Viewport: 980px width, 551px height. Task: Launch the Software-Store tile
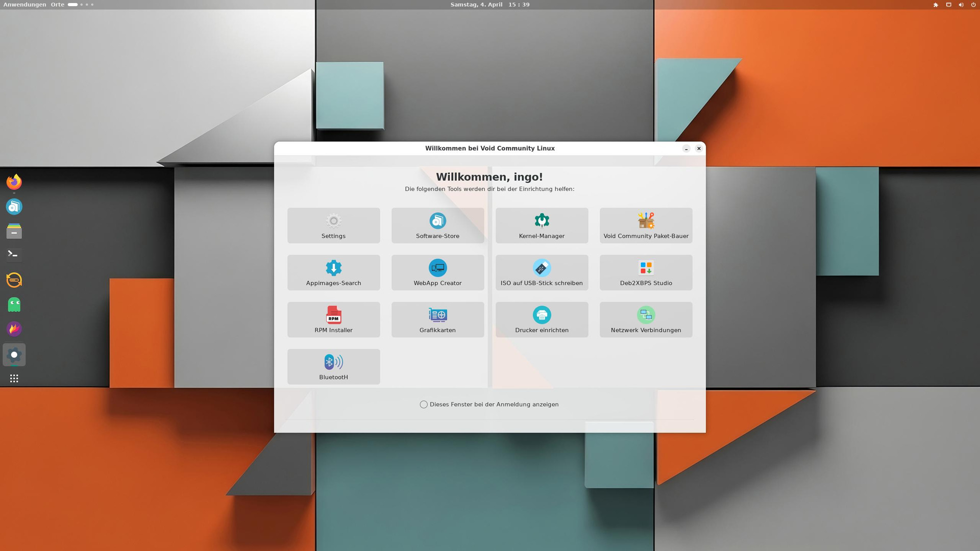(x=437, y=226)
